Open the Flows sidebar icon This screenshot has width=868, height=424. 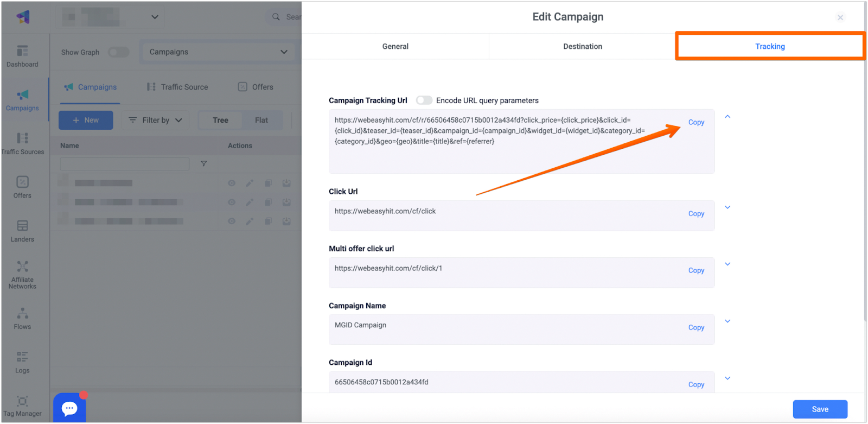tap(22, 319)
